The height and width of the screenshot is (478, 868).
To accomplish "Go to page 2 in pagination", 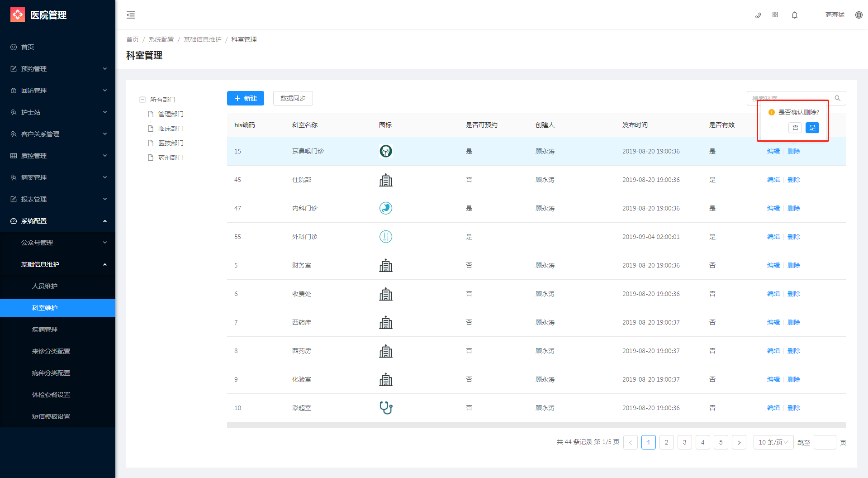I will tap(667, 442).
